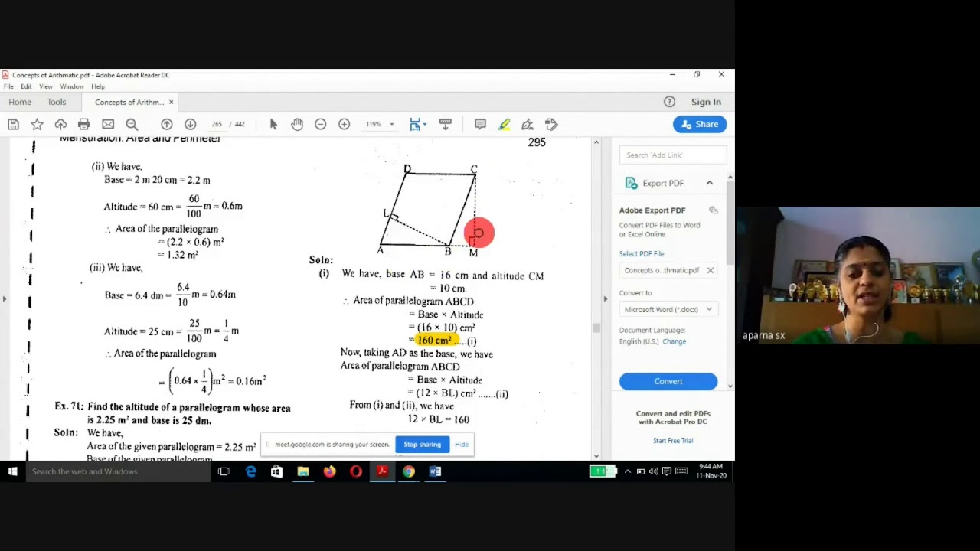This screenshot has width=980, height=551.
Task: Open the File menu
Action: 8,86
